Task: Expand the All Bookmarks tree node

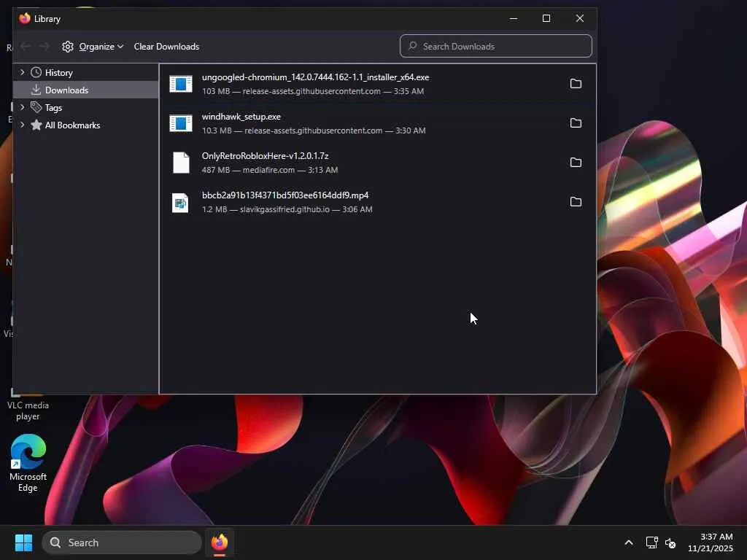Action: [x=22, y=125]
